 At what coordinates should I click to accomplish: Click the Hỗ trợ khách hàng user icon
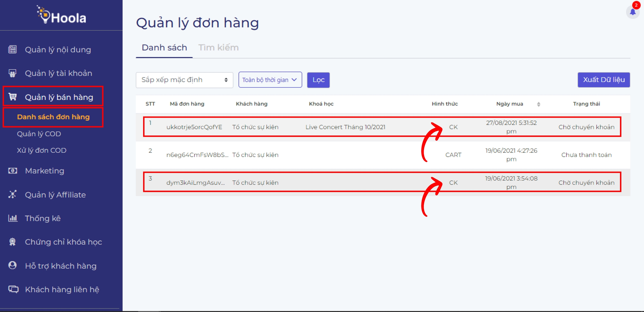click(x=13, y=265)
